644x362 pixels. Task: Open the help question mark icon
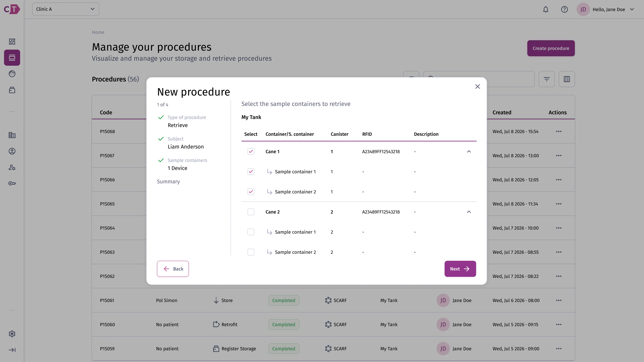coord(564,10)
